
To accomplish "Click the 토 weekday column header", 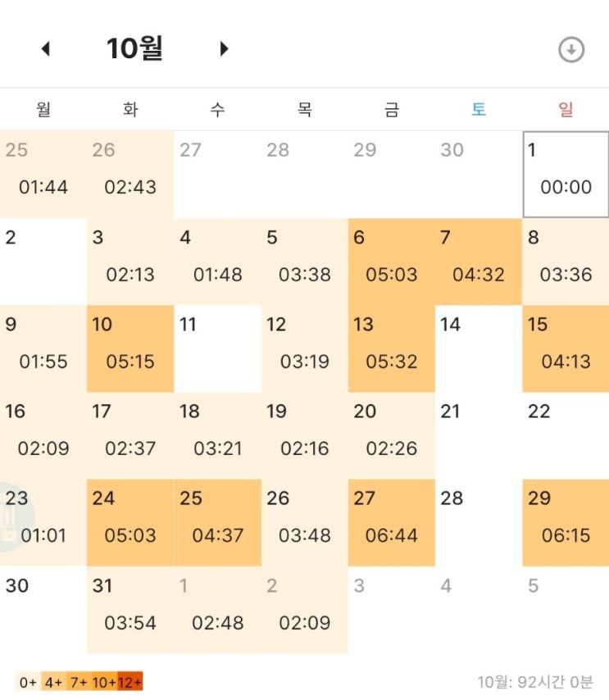I will click(479, 110).
